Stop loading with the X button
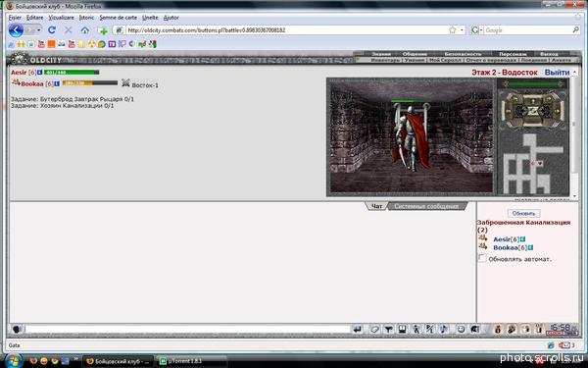Viewport: 588px width, 368px height. click(x=69, y=30)
